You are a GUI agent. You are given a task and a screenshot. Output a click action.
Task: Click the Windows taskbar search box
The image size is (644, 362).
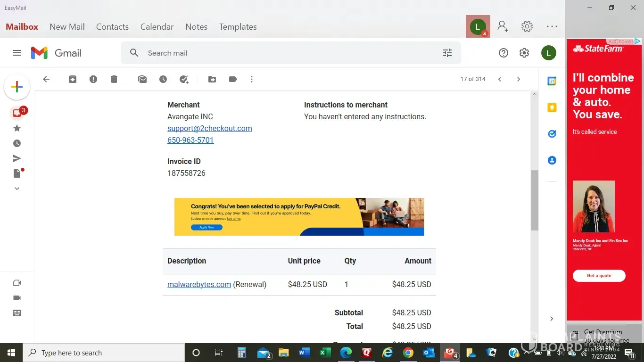coord(104,353)
